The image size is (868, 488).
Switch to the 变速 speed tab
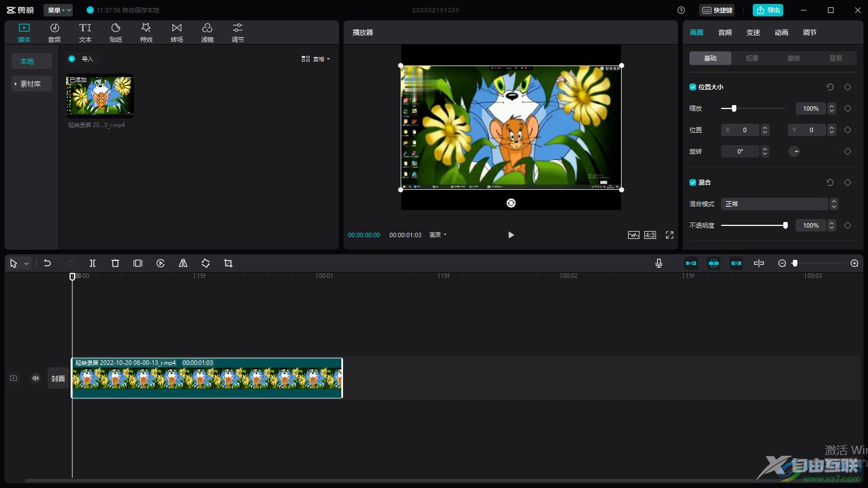(x=753, y=33)
